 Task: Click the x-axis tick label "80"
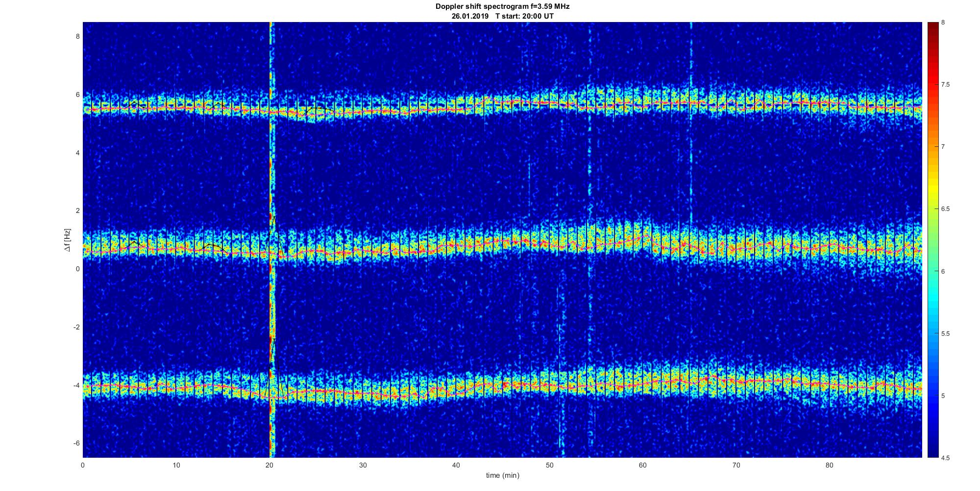coord(829,465)
